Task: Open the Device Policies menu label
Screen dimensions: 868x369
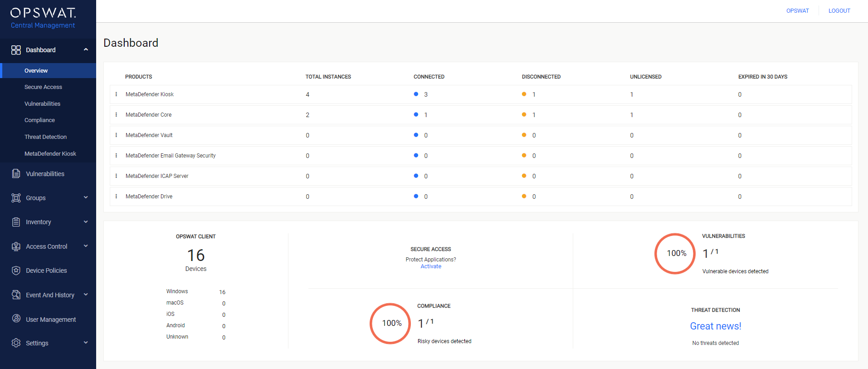Action: [x=46, y=271]
